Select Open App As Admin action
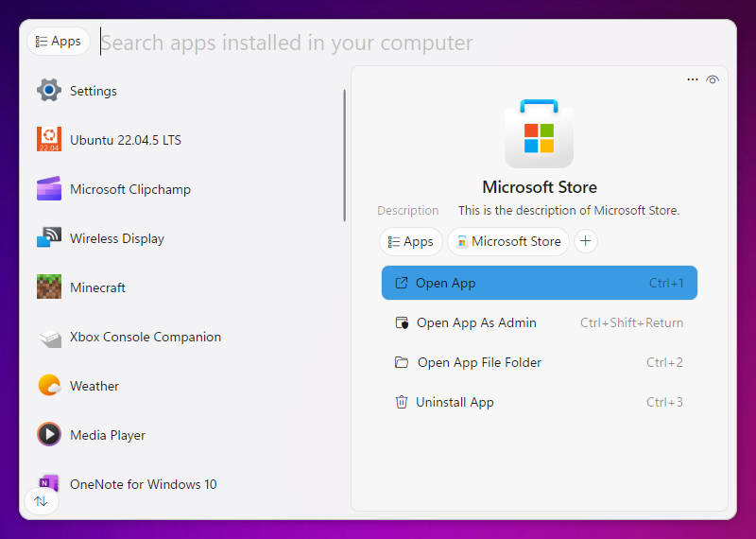This screenshot has width=756, height=539. pos(539,322)
